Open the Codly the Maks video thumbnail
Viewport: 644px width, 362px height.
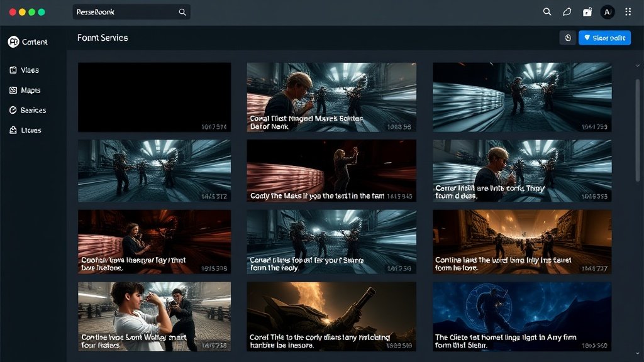pos(331,171)
